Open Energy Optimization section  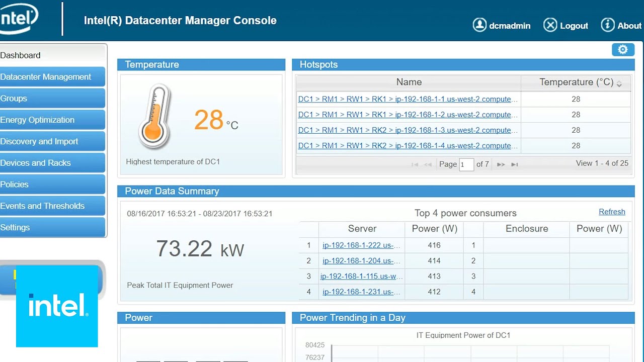coord(53,120)
